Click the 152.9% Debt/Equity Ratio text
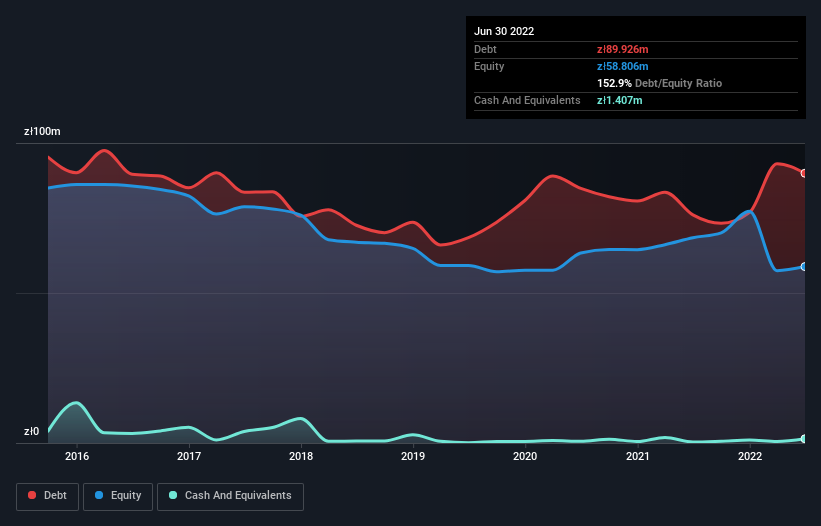The image size is (821, 526). (x=659, y=83)
